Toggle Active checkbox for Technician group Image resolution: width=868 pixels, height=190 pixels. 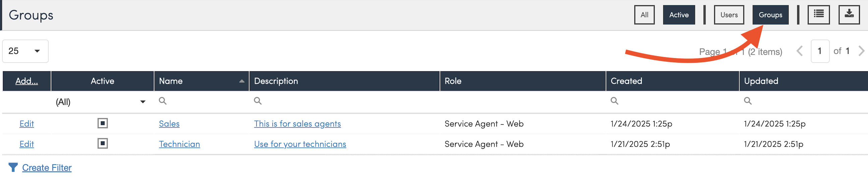[103, 143]
